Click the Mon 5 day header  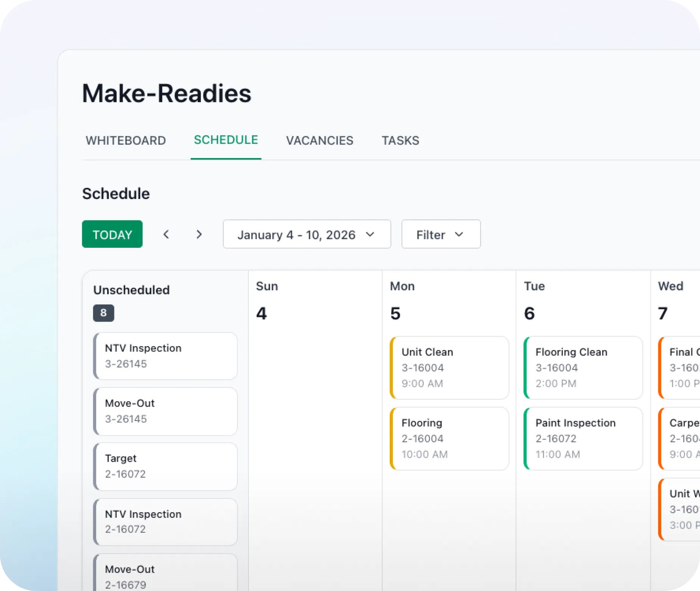(402, 301)
